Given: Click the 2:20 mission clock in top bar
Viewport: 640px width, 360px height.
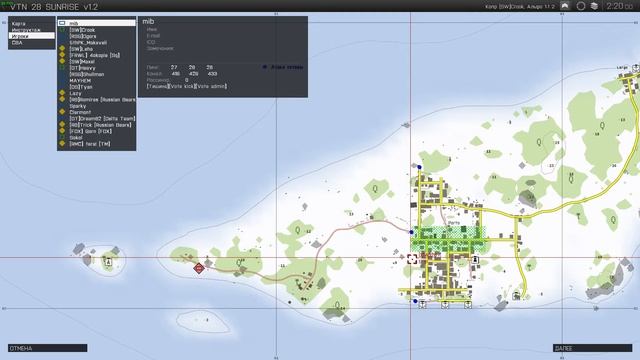Looking at the screenshot, I should [x=619, y=6].
